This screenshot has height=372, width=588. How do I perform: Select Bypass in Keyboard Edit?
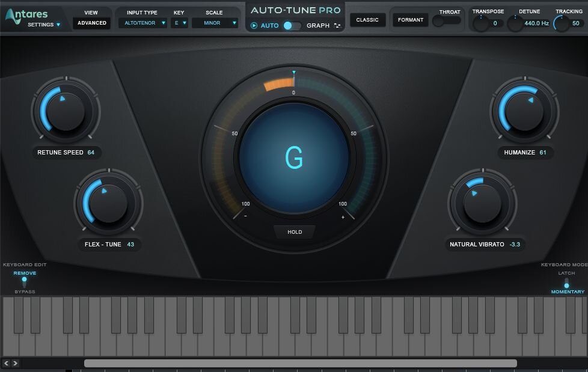click(25, 291)
